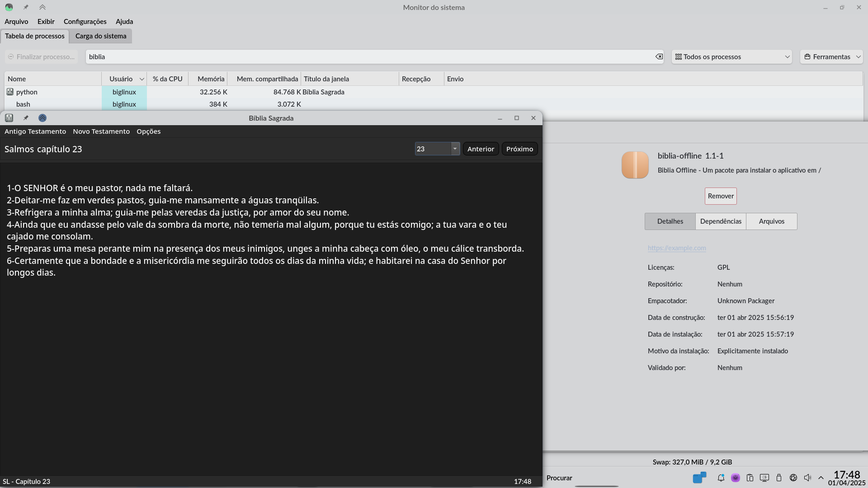Expand the Ferramentas dropdown
Screen dimensions: 868x488
(831, 56)
